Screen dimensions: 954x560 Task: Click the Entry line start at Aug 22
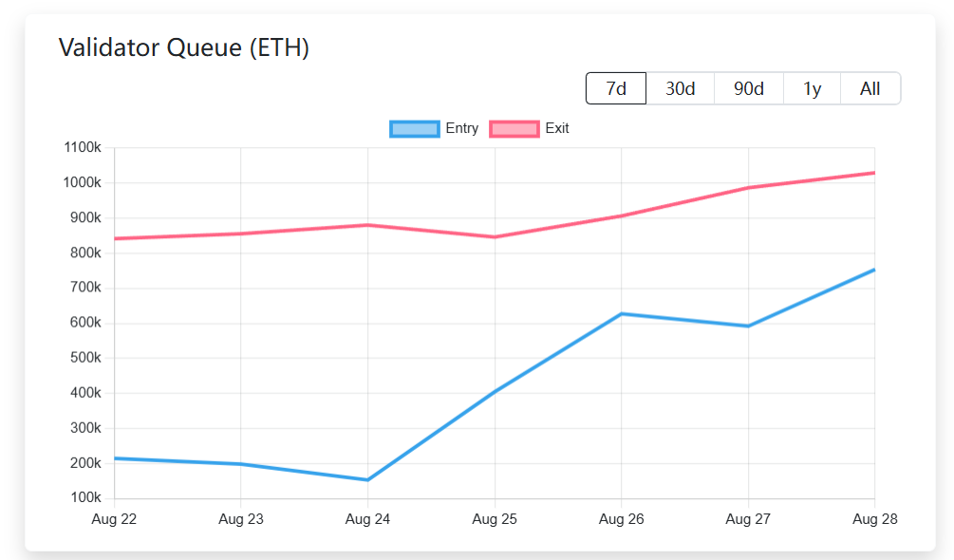114,457
